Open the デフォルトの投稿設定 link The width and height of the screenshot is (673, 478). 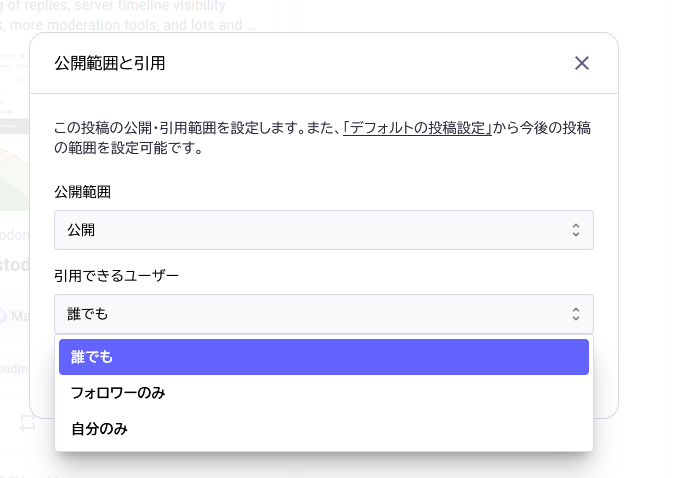tap(417, 128)
